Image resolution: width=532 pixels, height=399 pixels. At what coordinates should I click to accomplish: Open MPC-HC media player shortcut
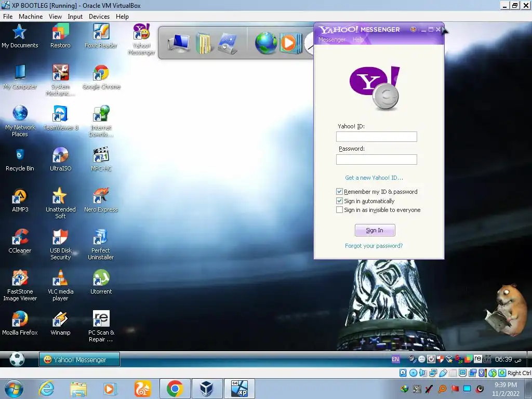point(101,159)
